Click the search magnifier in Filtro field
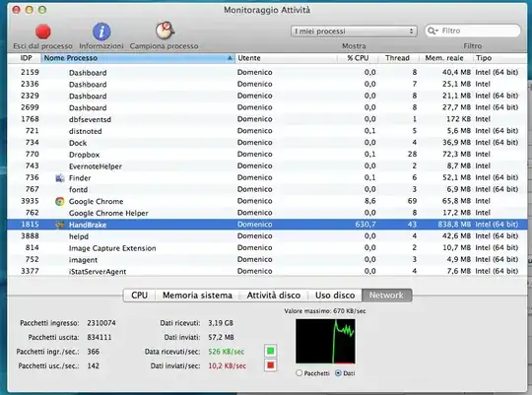The width and height of the screenshot is (532, 395). coord(432,31)
